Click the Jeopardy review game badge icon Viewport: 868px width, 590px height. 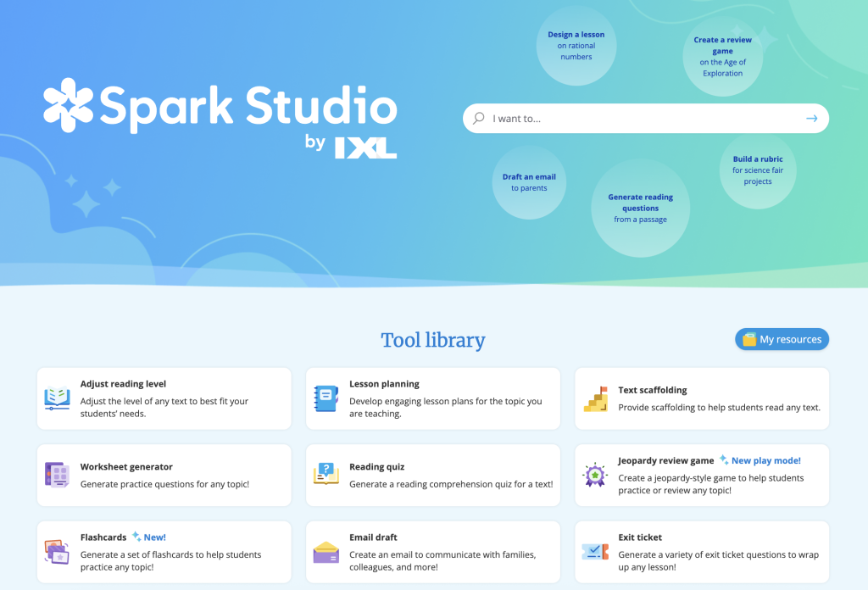point(595,475)
